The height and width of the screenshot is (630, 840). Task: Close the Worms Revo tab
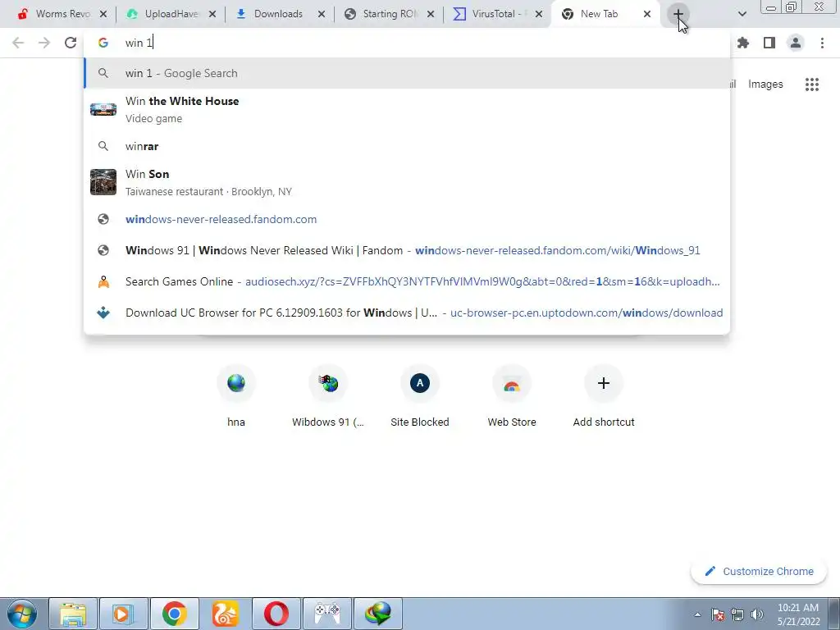pyautogui.click(x=103, y=14)
